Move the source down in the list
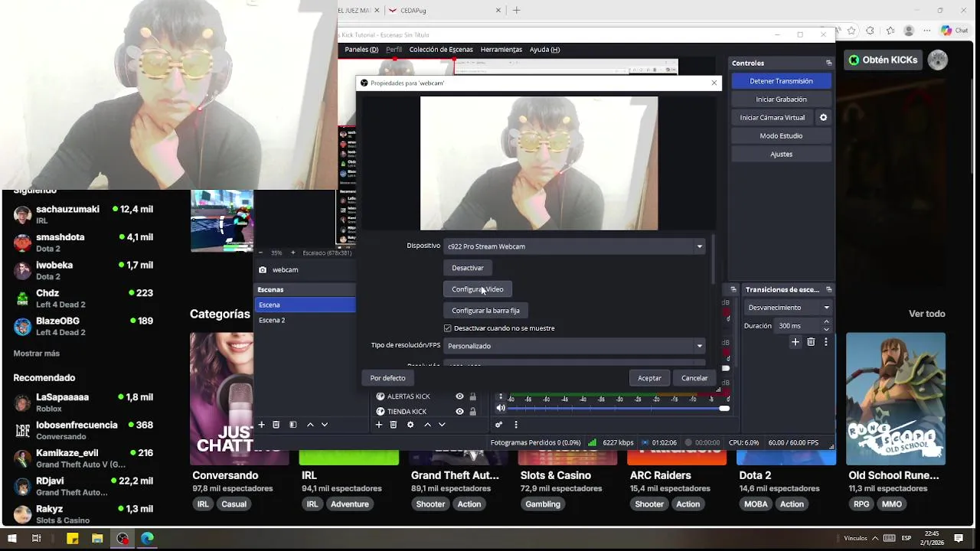The width and height of the screenshot is (980, 551). point(442,425)
